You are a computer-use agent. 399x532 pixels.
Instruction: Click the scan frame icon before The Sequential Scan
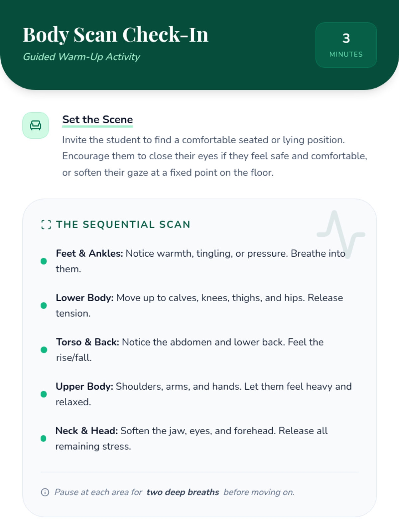pos(46,225)
